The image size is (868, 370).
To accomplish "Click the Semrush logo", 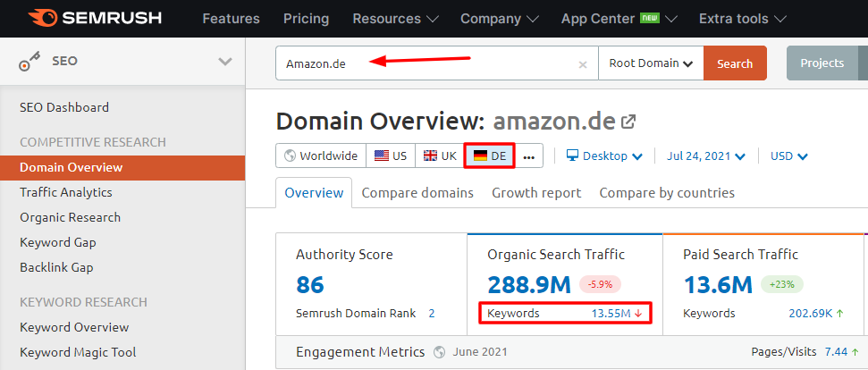I will pos(95,18).
